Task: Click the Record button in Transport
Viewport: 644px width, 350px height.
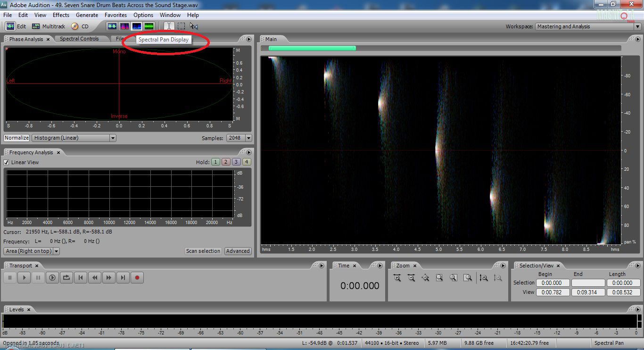Action: click(137, 278)
